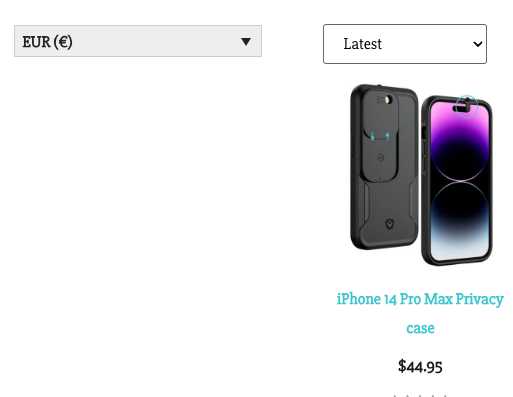Click the star rating below the price
513x397 pixels.
[420, 396]
